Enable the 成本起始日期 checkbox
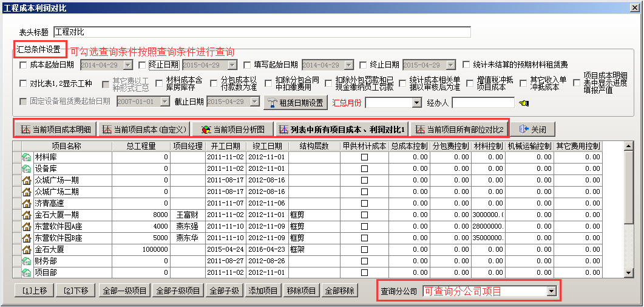The height and width of the screenshot is (307, 644). click(23, 65)
